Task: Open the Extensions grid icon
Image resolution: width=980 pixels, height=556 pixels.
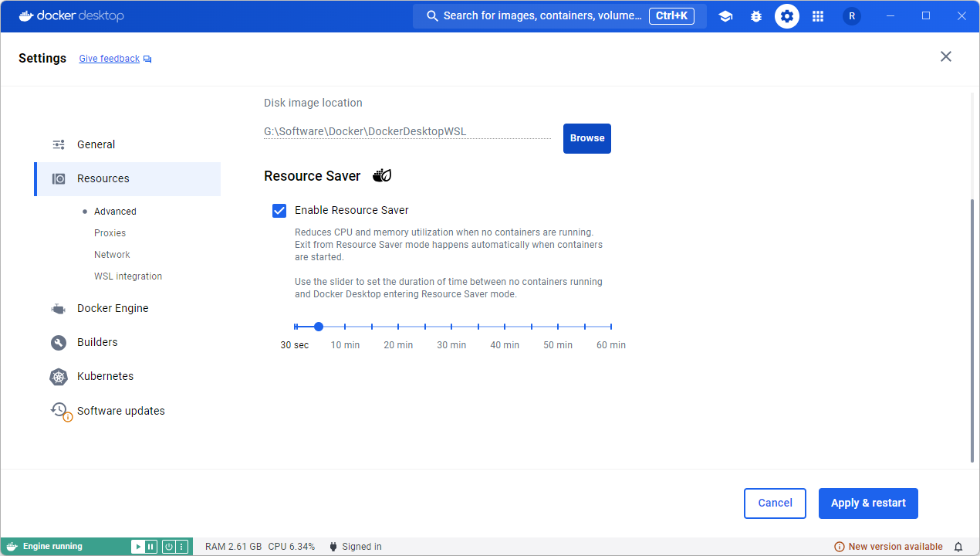Action: [818, 16]
